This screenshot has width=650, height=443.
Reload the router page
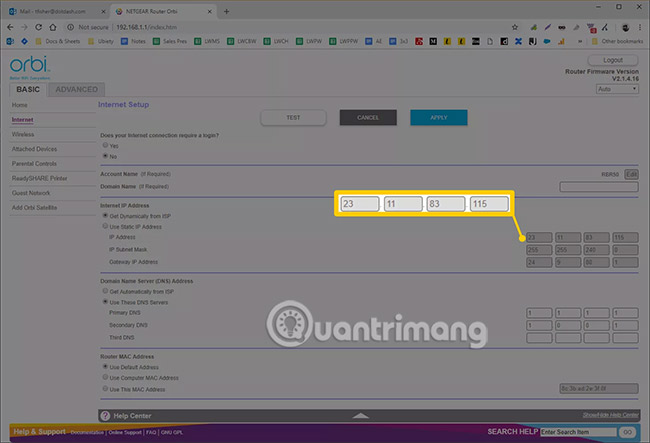(38, 27)
